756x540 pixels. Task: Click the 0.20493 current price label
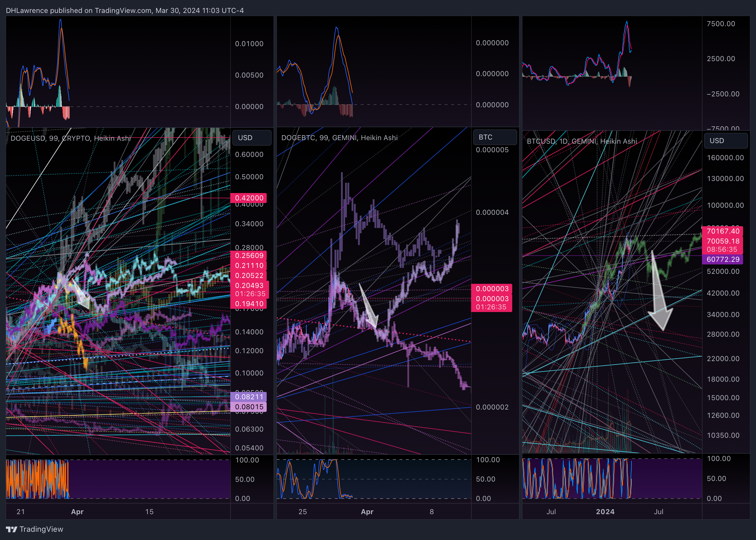tap(249, 286)
